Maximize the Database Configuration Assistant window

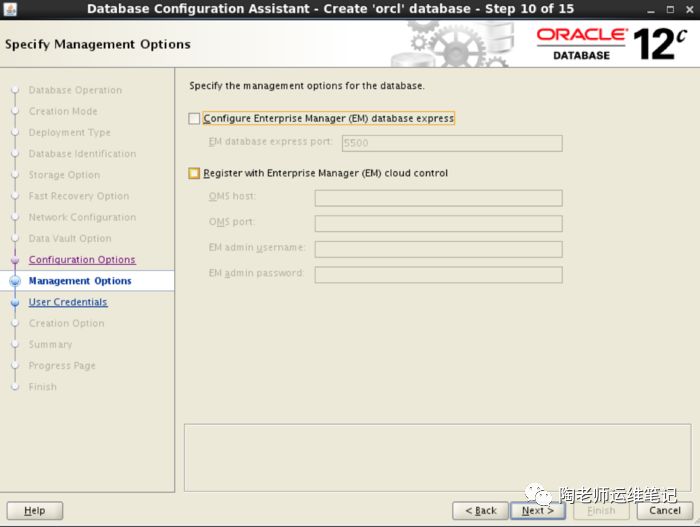(x=670, y=9)
